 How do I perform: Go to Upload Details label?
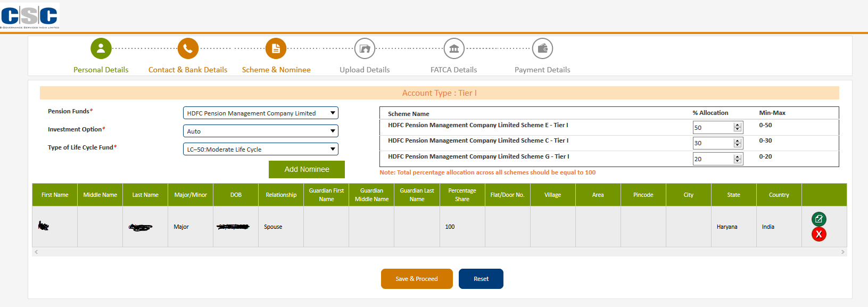[365, 70]
